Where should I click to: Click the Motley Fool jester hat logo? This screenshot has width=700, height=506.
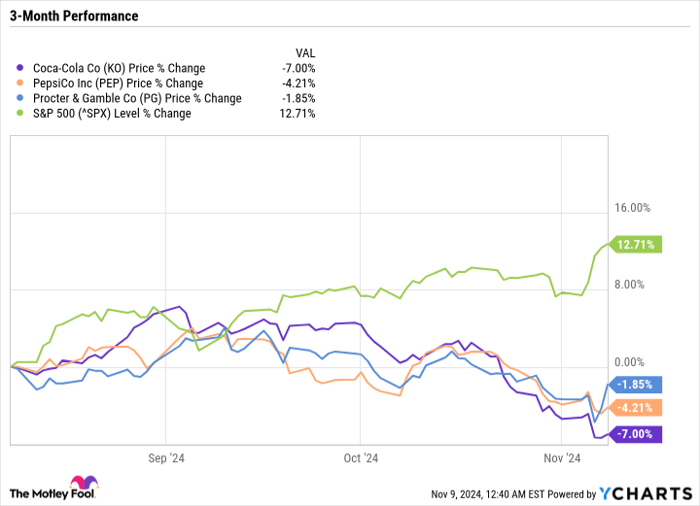click(78, 483)
